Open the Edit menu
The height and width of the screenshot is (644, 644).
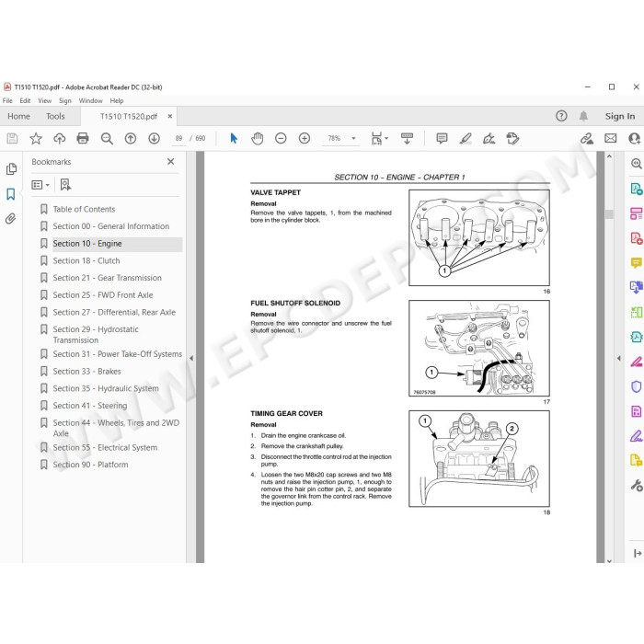click(x=25, y=100)
